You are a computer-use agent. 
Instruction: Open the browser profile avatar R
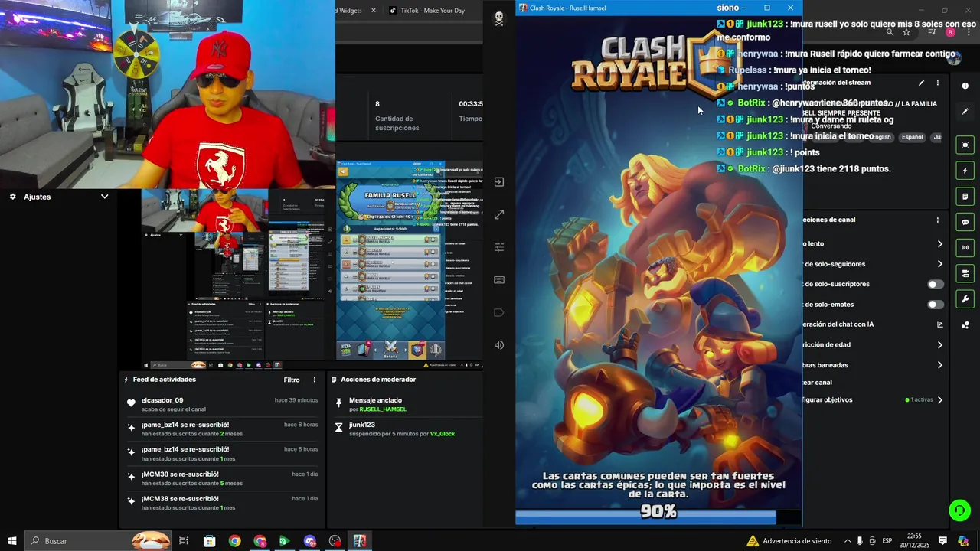point(950,32)
